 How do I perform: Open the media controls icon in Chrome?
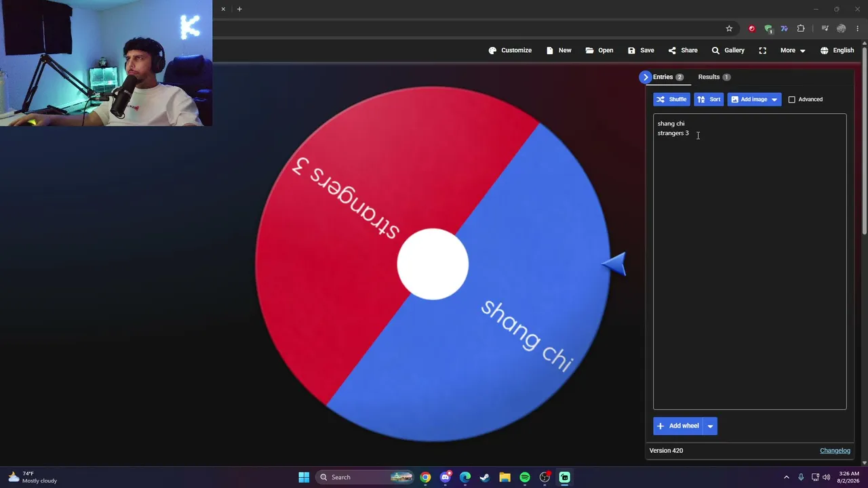(x=825, y=28)
